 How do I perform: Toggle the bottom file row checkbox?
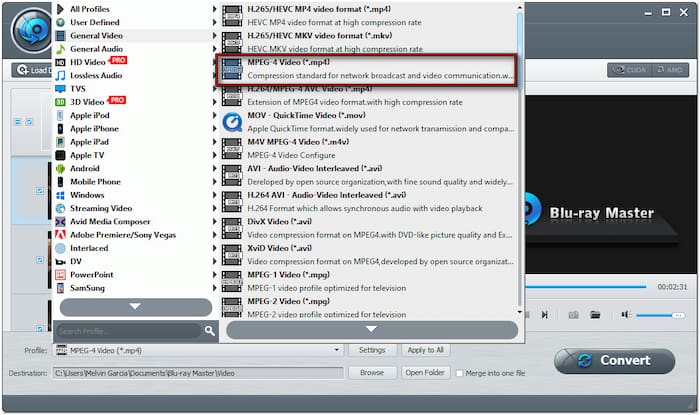click(x=40, y=329)
